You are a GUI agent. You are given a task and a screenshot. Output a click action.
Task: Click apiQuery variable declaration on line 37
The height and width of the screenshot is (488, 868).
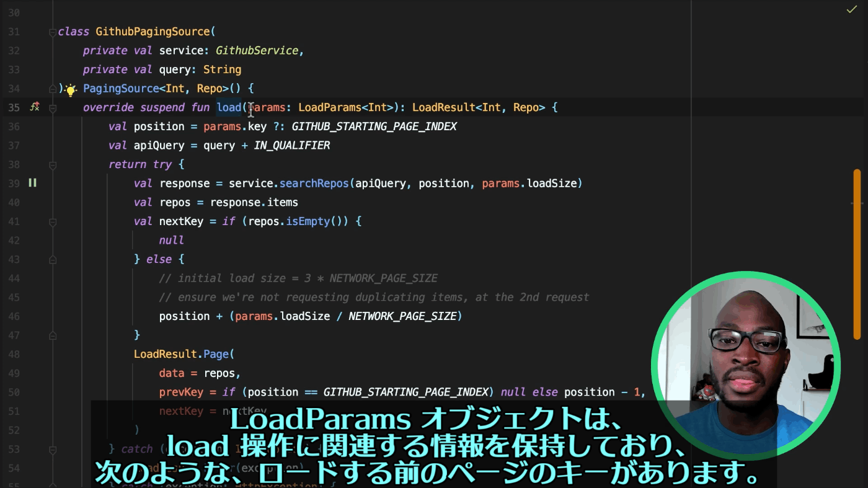[x=159, y=146]
